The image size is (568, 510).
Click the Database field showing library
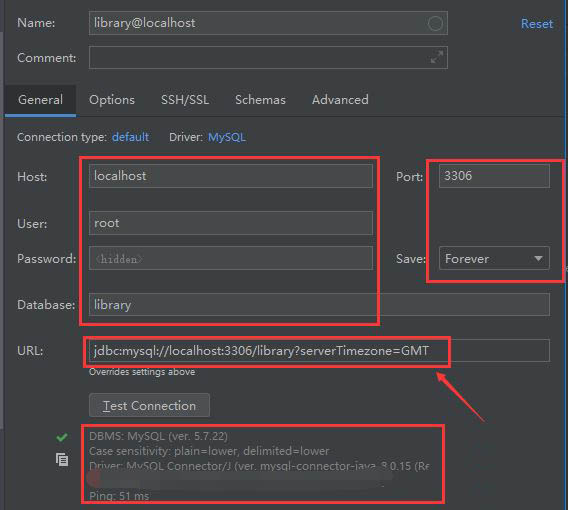(x=319, y=305)
